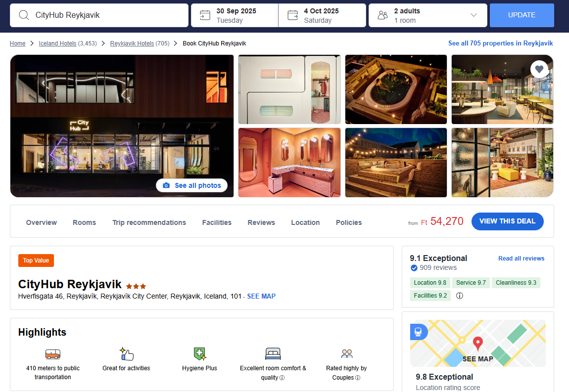Click the red map pin marker
The image size is (569, 392).
click(478, 343)
